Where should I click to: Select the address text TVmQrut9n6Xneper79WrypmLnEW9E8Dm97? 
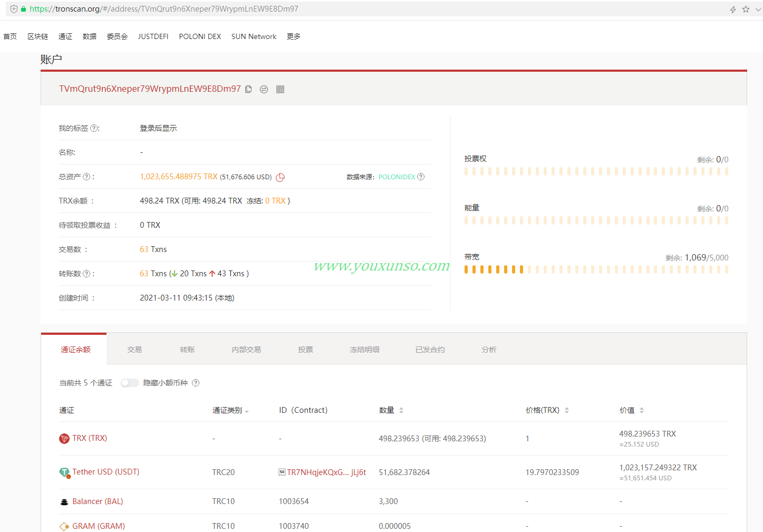150,89
